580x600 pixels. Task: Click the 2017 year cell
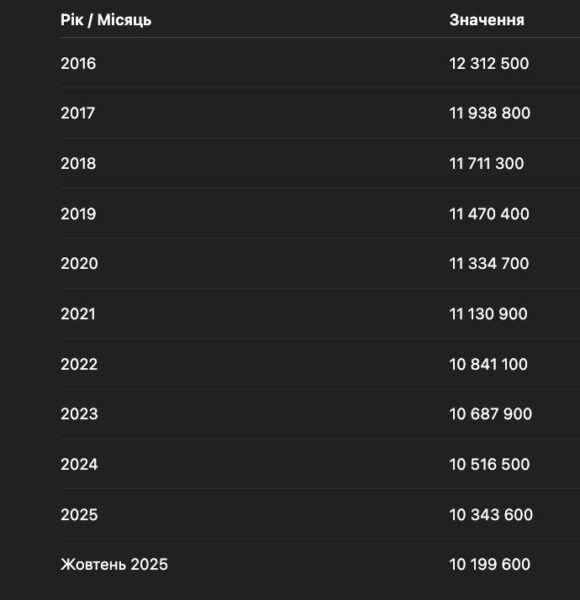tap(78, 113)
